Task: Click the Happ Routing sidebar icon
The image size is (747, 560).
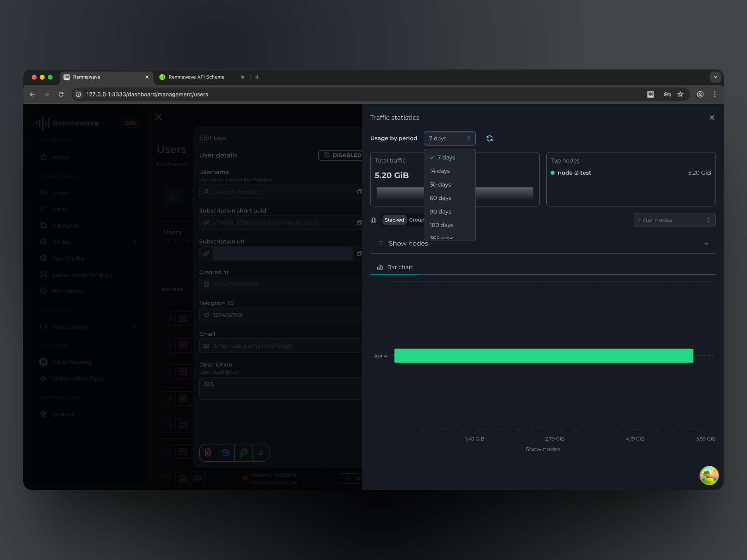Action: point(44,362)
